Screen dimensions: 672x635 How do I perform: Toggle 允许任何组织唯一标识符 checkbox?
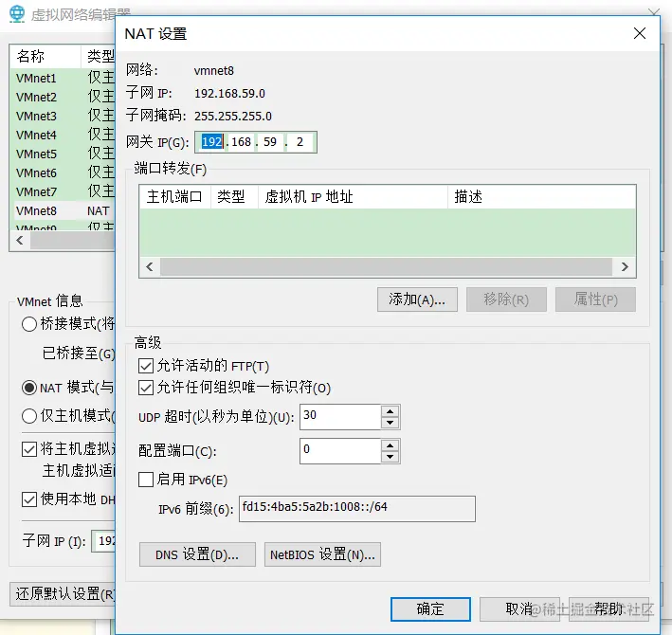coord(146,388)
